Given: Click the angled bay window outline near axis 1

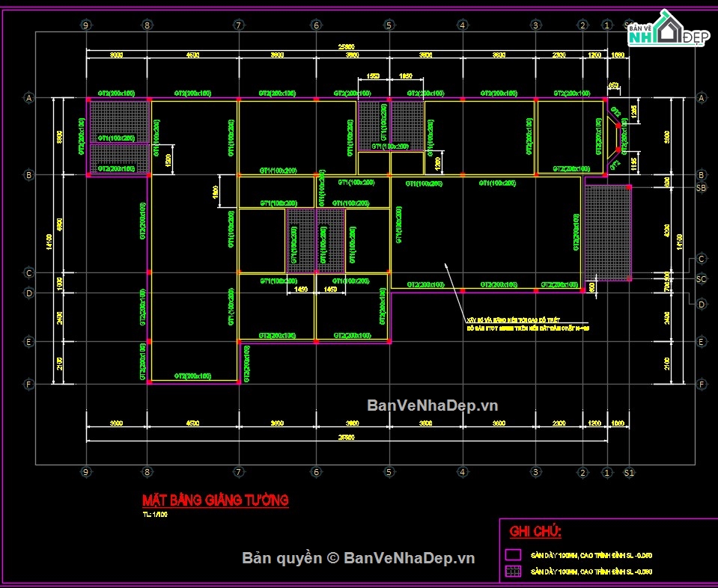Looking at the screenshot, I should coord(612,138).
